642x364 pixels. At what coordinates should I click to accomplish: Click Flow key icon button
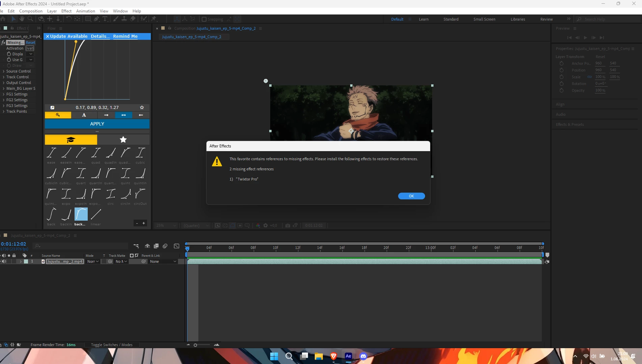pos(58,115)
